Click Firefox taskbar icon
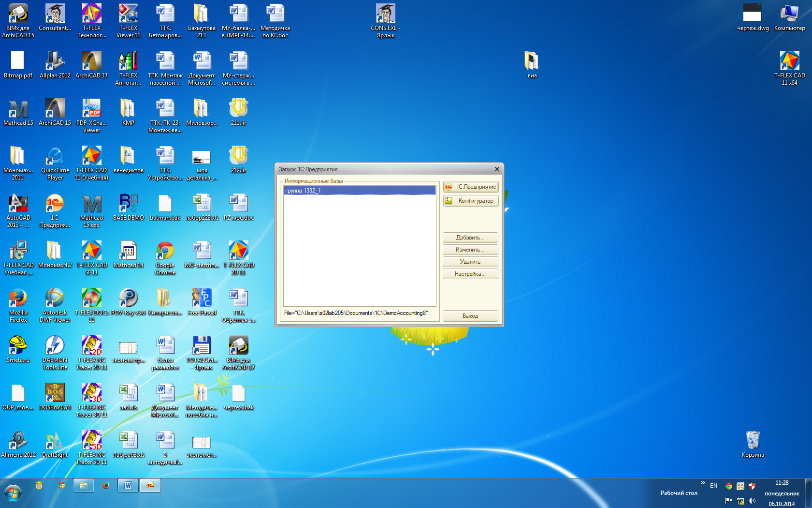This screenshot has height=508, width=812. point(106,485)
